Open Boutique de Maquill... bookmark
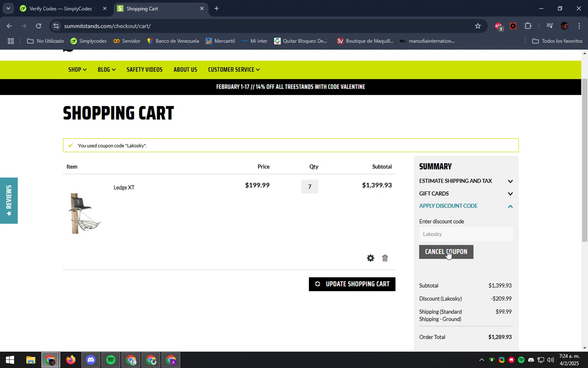The width and height of the screenshot is (588, 368). click(x=365, y=41)
